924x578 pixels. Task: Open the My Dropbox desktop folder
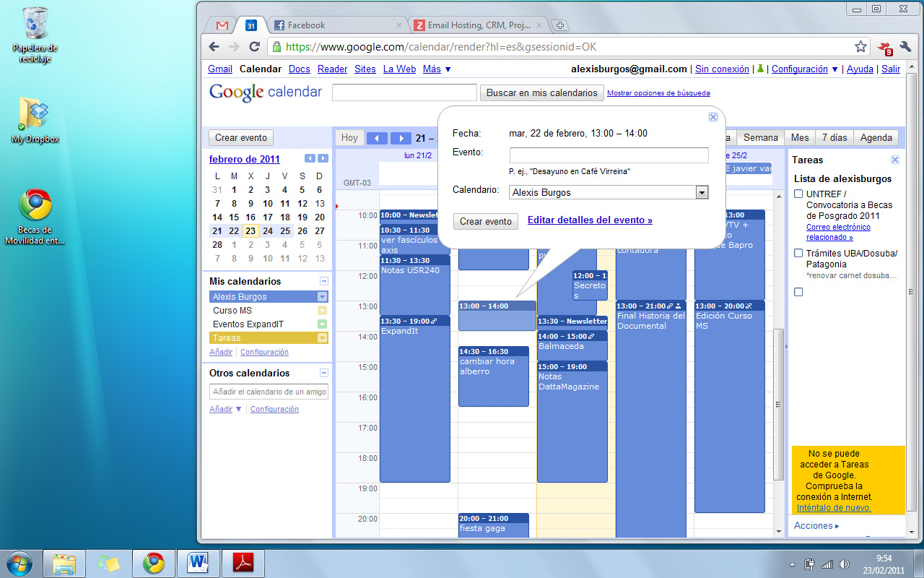pos(35,119)
